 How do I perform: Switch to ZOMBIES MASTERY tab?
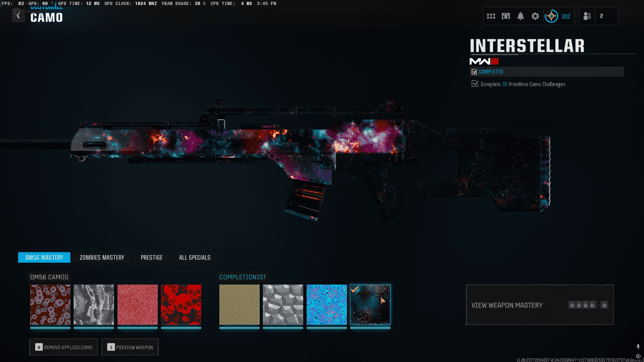coord(102,257)
